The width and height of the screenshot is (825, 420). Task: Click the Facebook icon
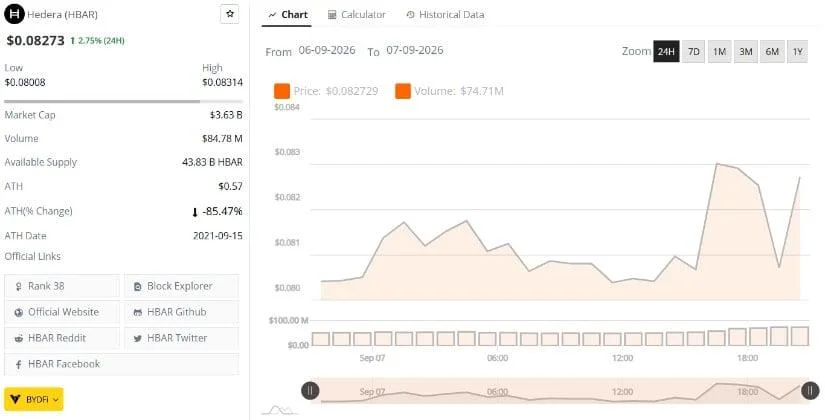pos(18,364)
